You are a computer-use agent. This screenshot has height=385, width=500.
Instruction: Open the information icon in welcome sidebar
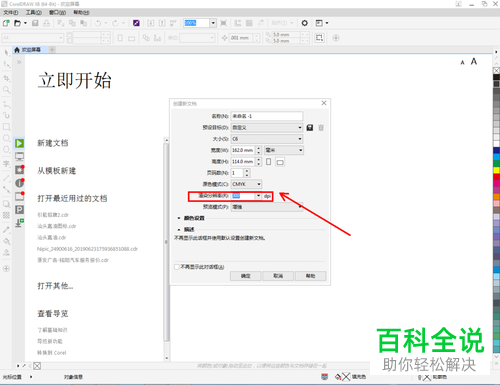tap(19, 183)
